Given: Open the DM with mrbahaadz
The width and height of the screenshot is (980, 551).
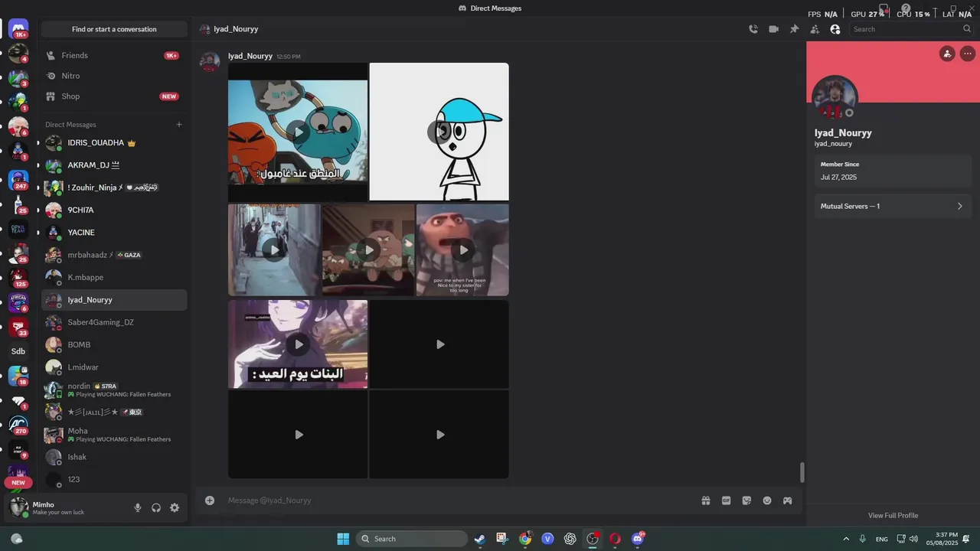Looking at the screenshot, I should (114, 255).
